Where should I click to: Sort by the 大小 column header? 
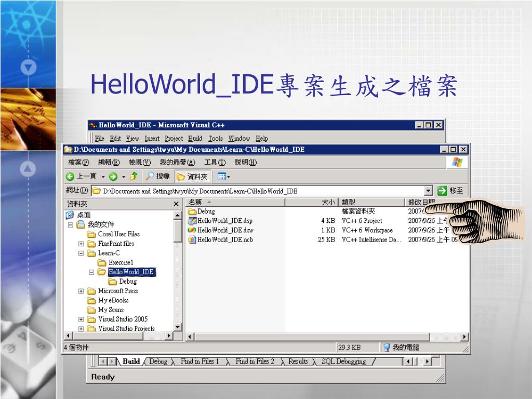pos(312,202)
